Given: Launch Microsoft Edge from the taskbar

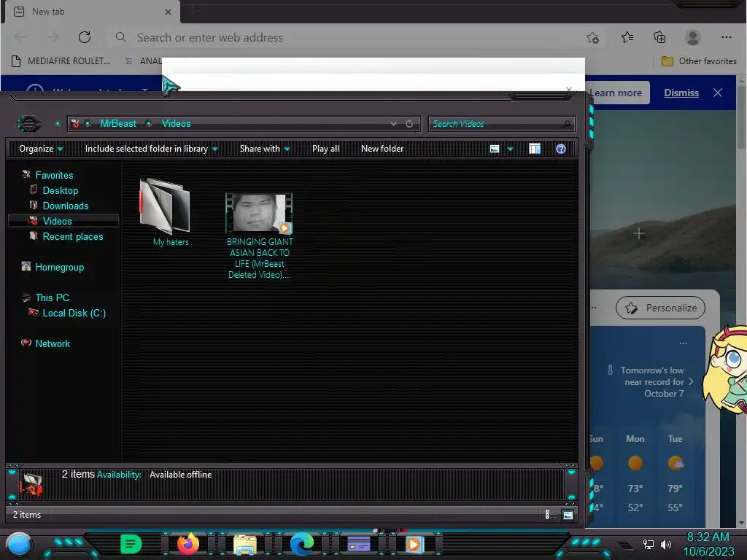Looking at the screenshot, I should (x=301, y=544).
